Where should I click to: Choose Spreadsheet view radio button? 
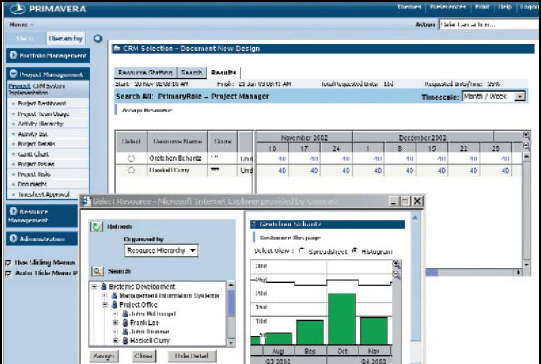coord(302,251)
